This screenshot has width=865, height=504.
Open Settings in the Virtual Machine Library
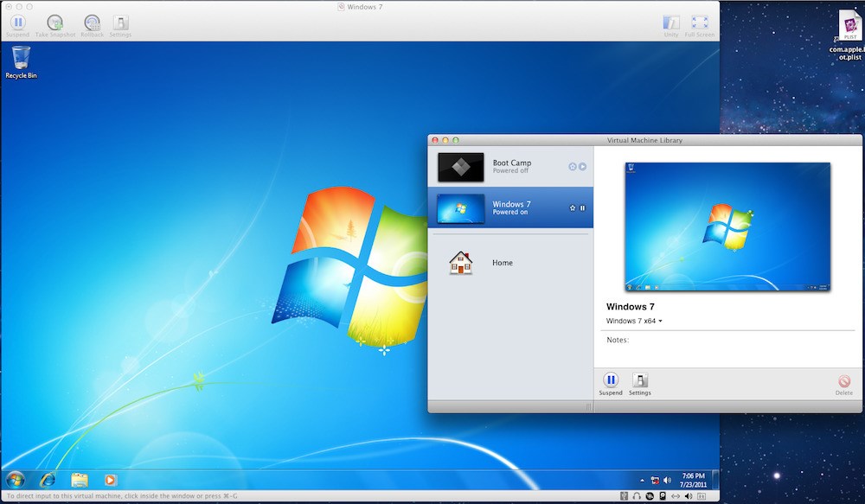640,384
